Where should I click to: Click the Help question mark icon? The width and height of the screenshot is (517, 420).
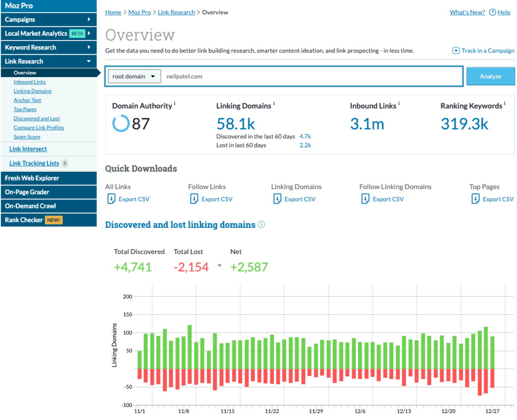pos(492,13)
